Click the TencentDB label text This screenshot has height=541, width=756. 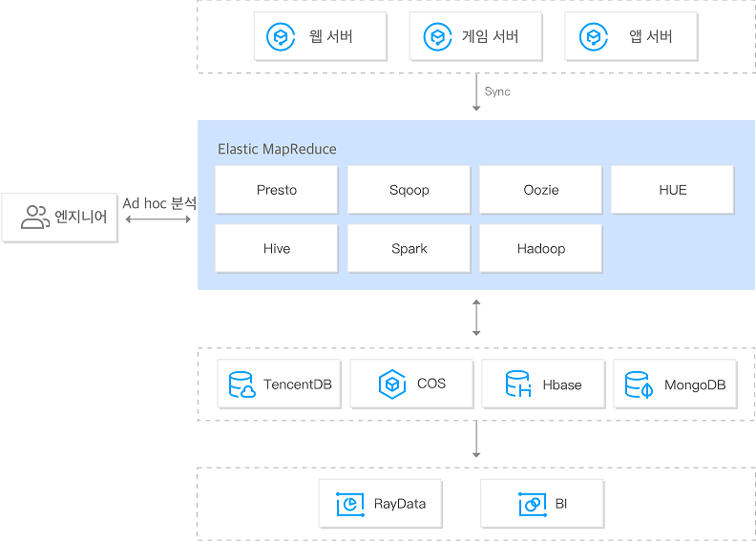pos(298,385)
